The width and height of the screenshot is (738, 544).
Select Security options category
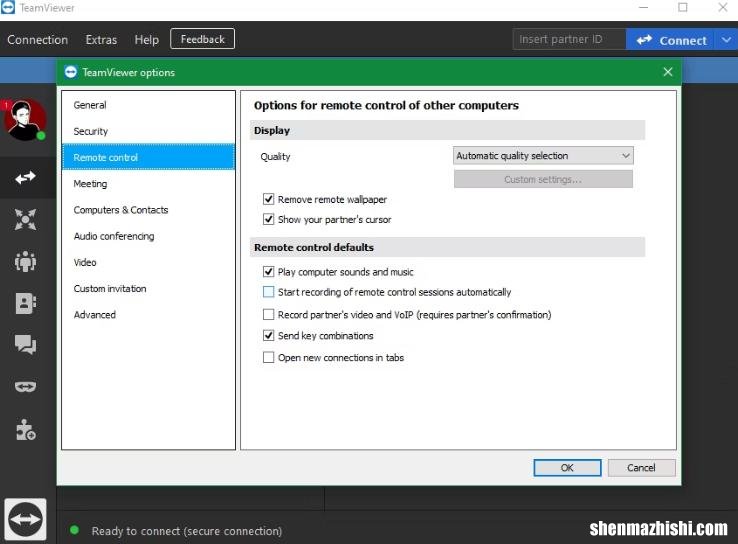(x=148, y=131)
